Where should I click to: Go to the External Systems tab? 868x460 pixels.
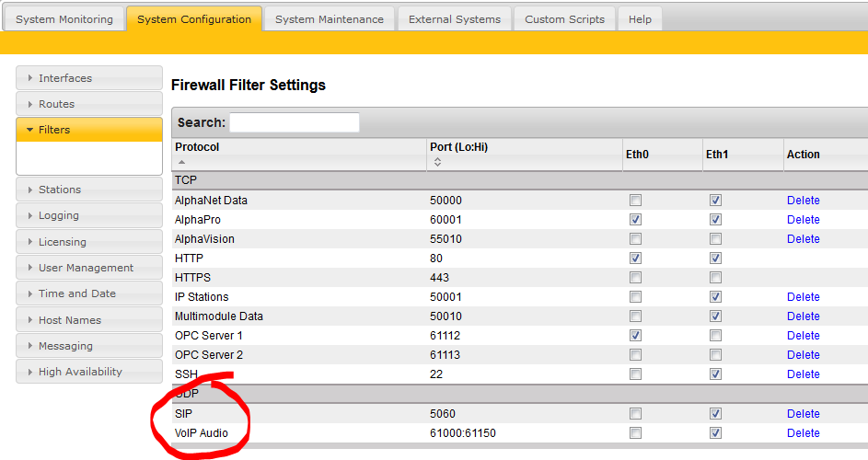tap(455, 19)
